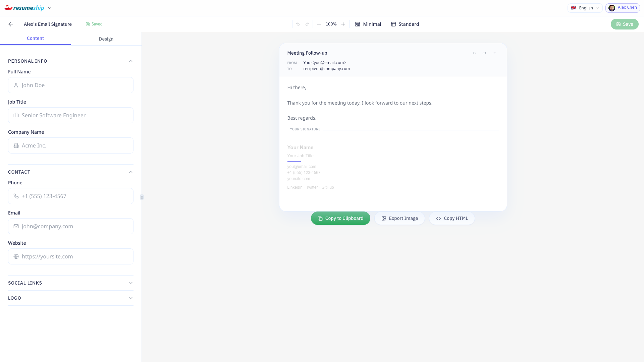Image resolution: width=644 pixels, height=362 pixels.
Task: Collapse the CONTACT section
Action: tap(131, 172)
